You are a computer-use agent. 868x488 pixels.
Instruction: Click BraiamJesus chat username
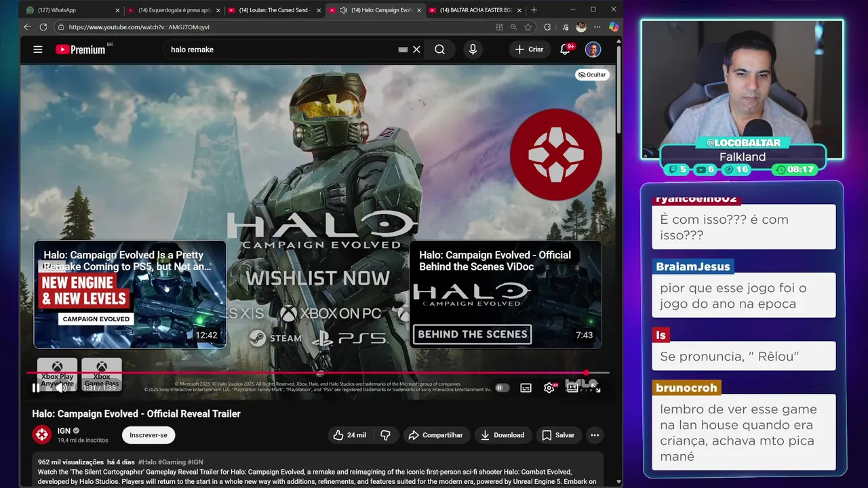pos(693,266)
